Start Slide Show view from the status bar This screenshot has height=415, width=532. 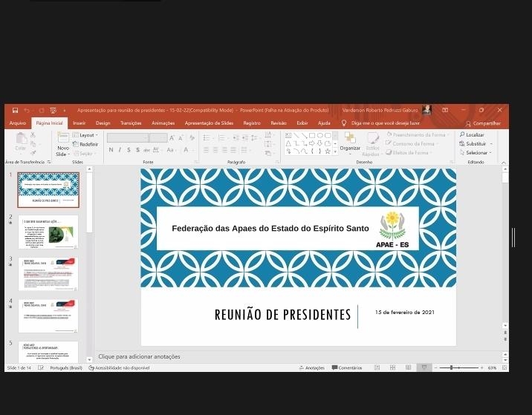[x=424, y=368]
